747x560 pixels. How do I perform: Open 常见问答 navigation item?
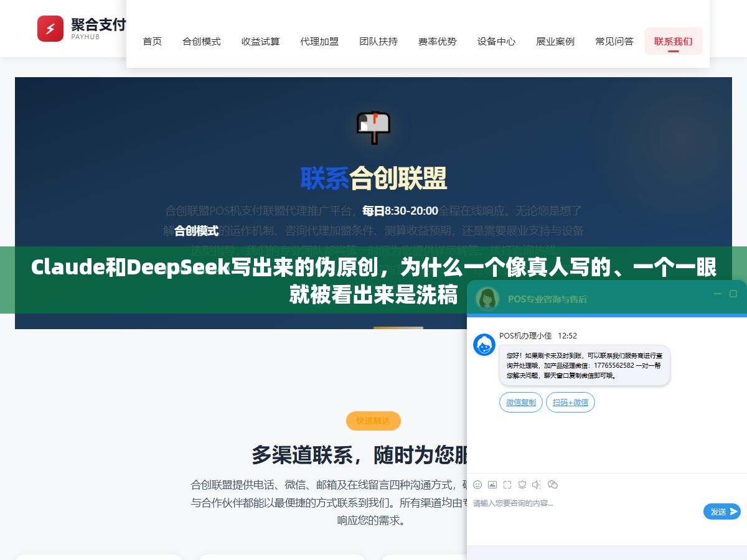point(614,42)
